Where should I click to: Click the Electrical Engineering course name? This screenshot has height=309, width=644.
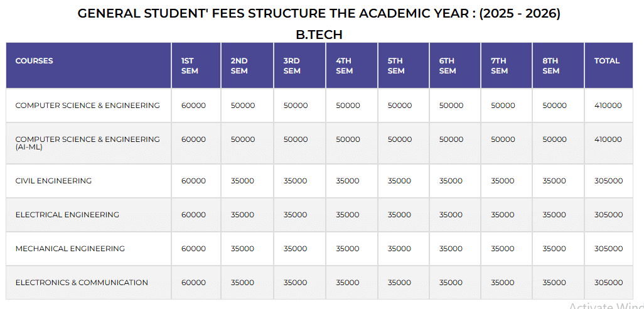(67, 215)
